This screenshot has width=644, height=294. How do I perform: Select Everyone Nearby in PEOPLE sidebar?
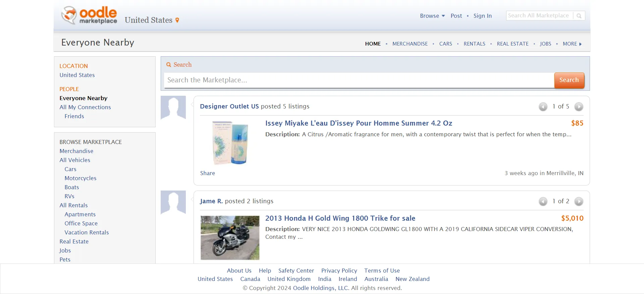point(84,98)
